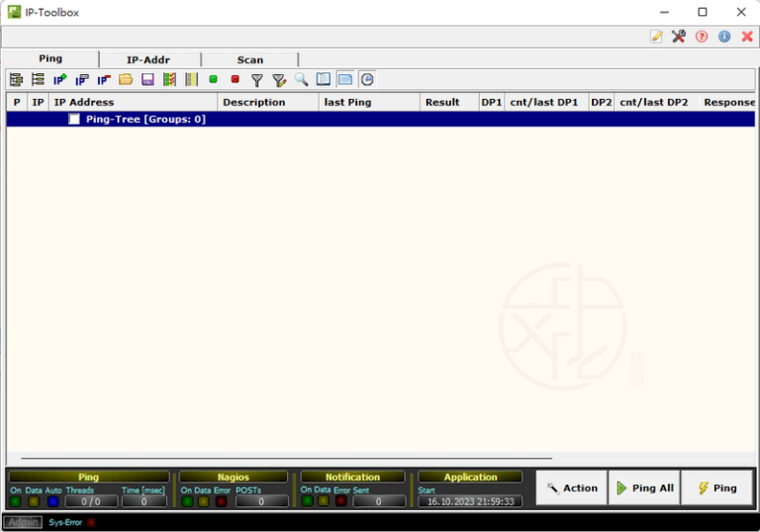Click the red question mark help icon

coord(702,37)
